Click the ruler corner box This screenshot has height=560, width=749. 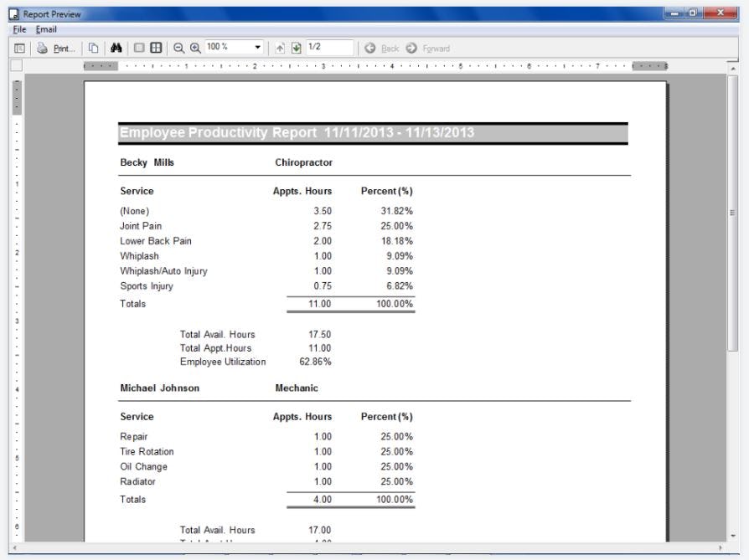pyautogui.click(x=17, y=65)
